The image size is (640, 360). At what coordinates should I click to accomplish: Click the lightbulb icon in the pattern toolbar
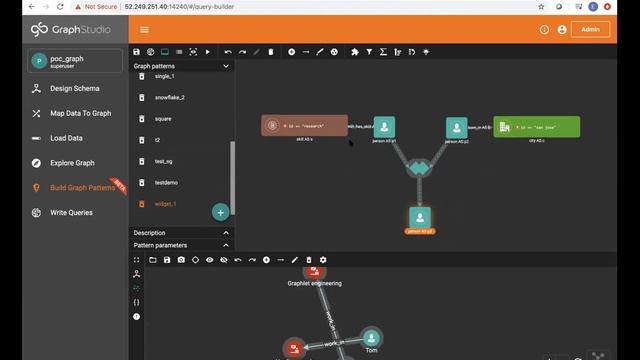tap(426, 52)
